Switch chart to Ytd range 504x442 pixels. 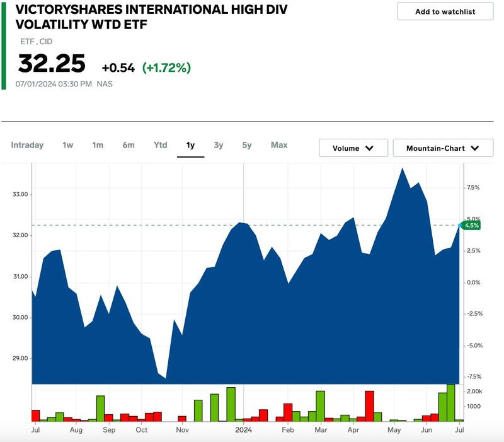point(161,145)
